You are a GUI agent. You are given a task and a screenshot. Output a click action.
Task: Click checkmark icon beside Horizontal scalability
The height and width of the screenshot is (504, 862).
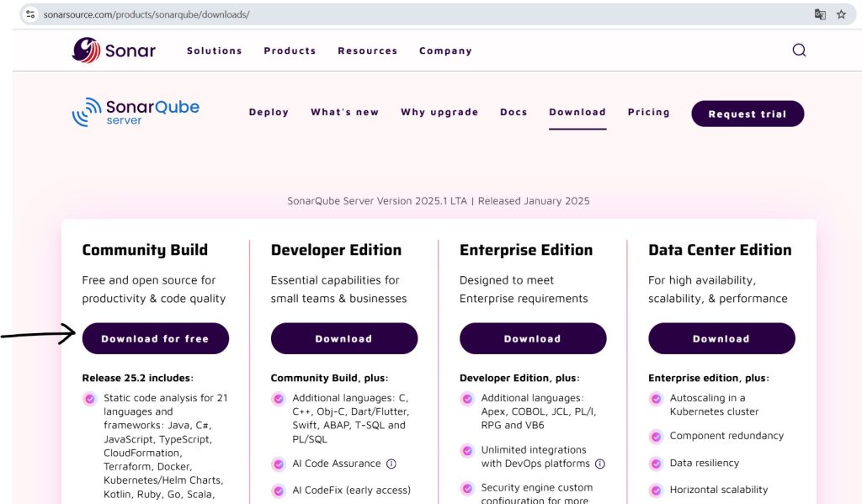click(656, 491)
